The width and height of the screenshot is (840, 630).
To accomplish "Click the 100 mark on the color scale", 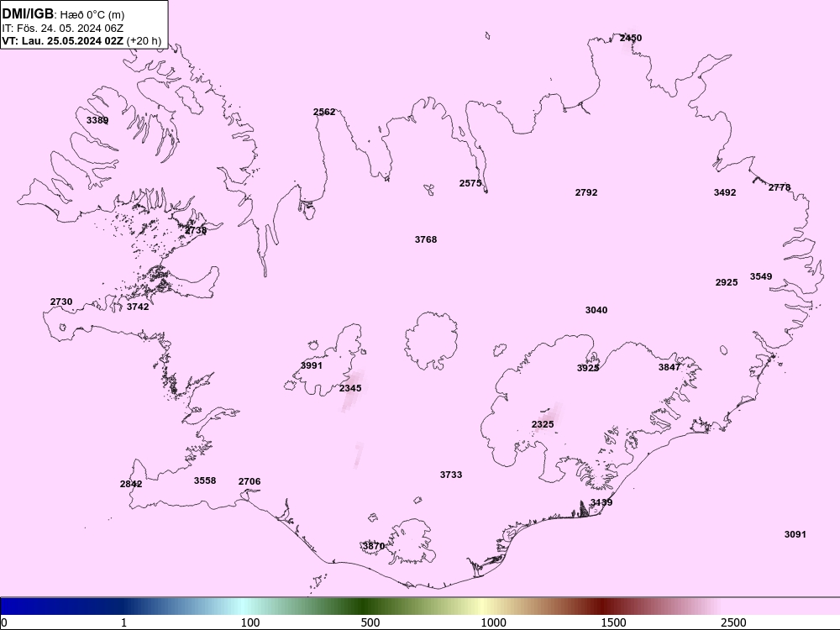I will (250, 622).
